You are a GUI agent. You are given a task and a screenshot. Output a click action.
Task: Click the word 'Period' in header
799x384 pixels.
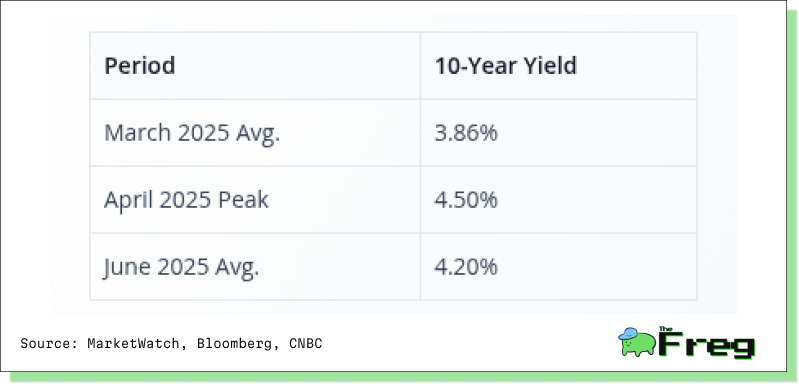point(140,66)
